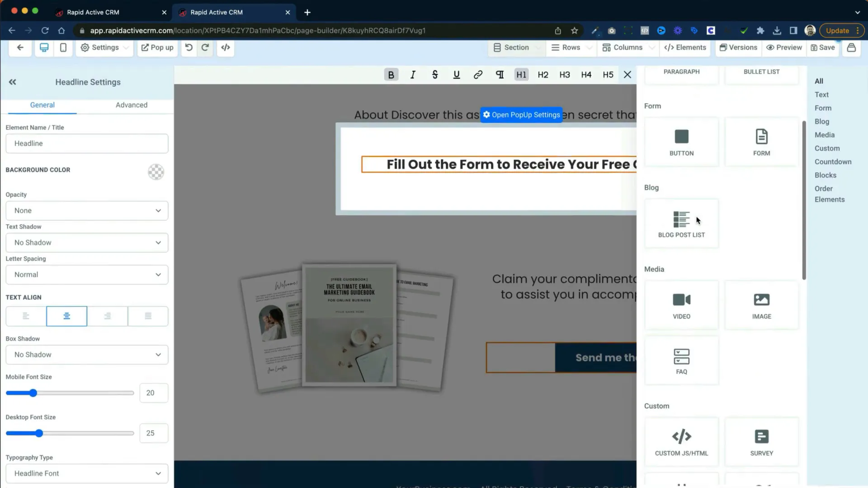The image size is (868, 488).
Task: Click the Element Name input field
Action: click(87, 144)
